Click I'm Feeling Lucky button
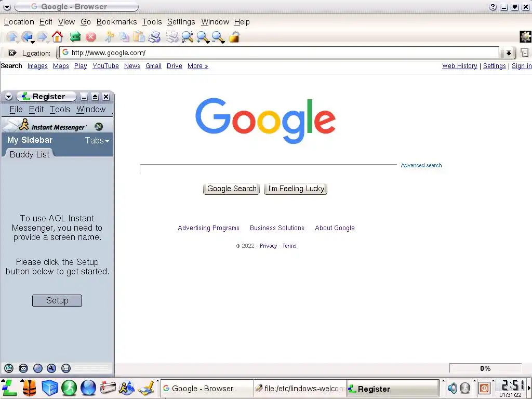Image resolution: width=532 pixels, height=399 pixels. (296, 189)
